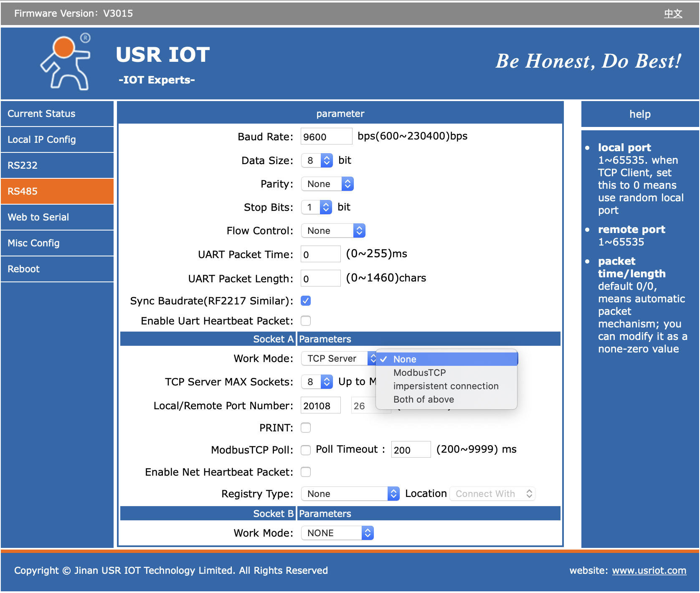This screenshot has width=700, height=593.
Task: Toggle the PRINT checkbox
Action: (x=306, y=428)
